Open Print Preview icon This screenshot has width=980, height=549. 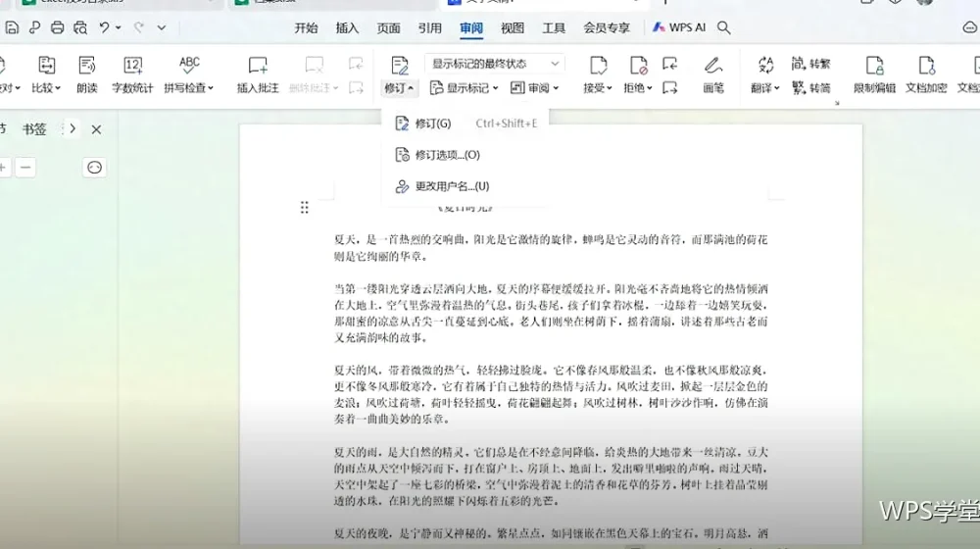80,27
